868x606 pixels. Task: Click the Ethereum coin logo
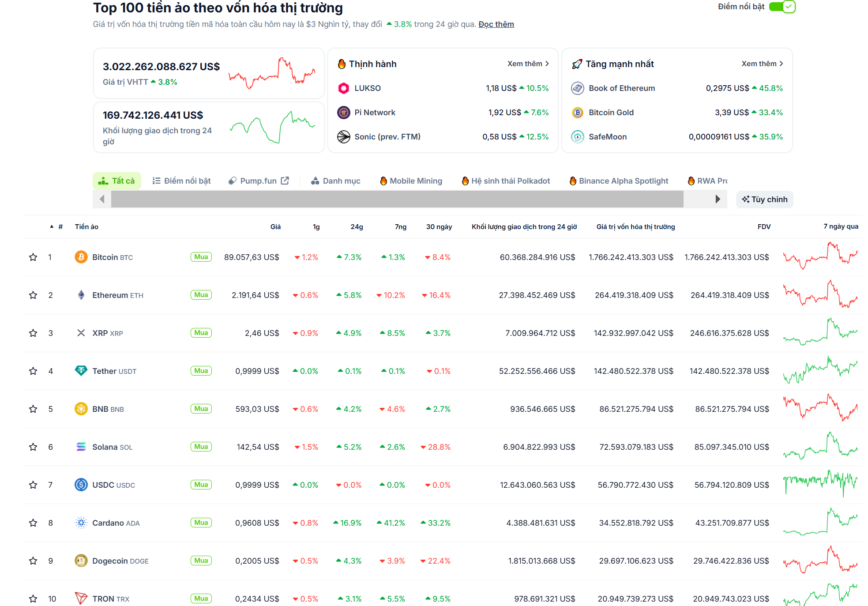pyautogui.click(x=81, y=295)
